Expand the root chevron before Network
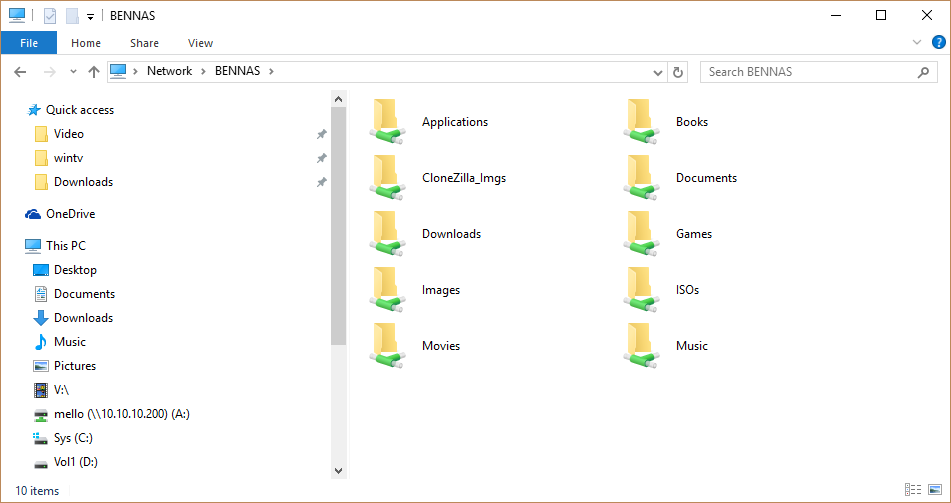Screen dimensions: 951x503 tap(136, 71)
